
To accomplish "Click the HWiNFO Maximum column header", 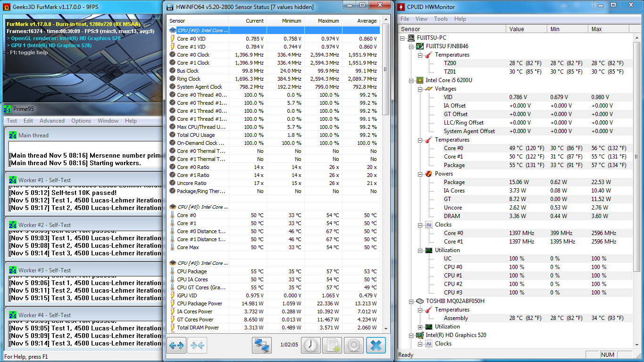I will (x=323, y=21).
